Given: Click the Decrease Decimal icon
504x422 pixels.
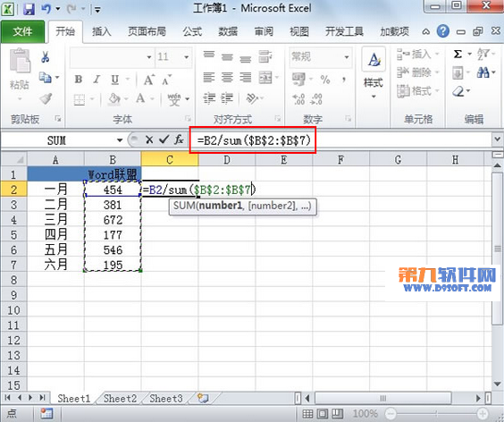Looking at the screenshot, I should (316, 99).
